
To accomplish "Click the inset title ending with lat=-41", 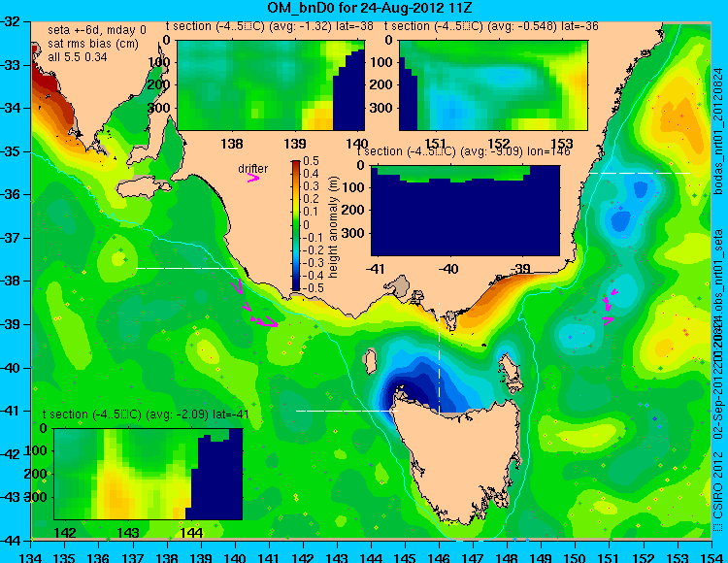I will point(146,414).
